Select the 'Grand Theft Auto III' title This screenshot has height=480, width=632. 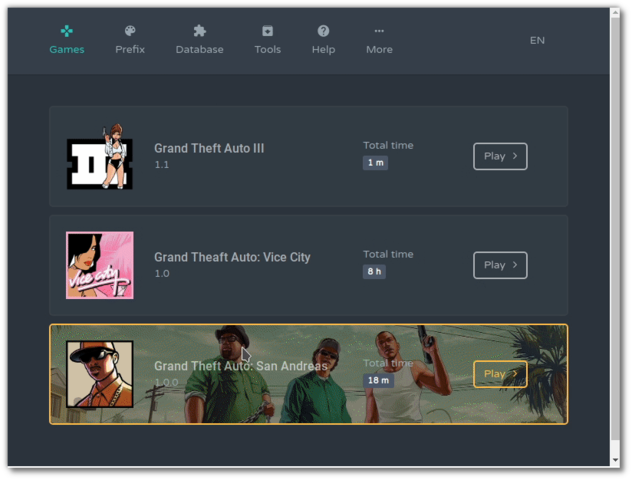[209, 148]
